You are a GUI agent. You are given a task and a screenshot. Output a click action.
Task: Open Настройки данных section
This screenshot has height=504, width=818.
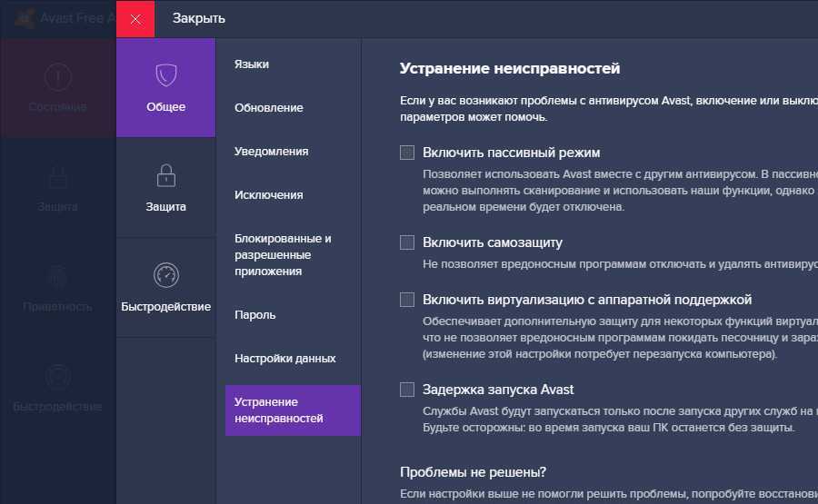point(284,359)
